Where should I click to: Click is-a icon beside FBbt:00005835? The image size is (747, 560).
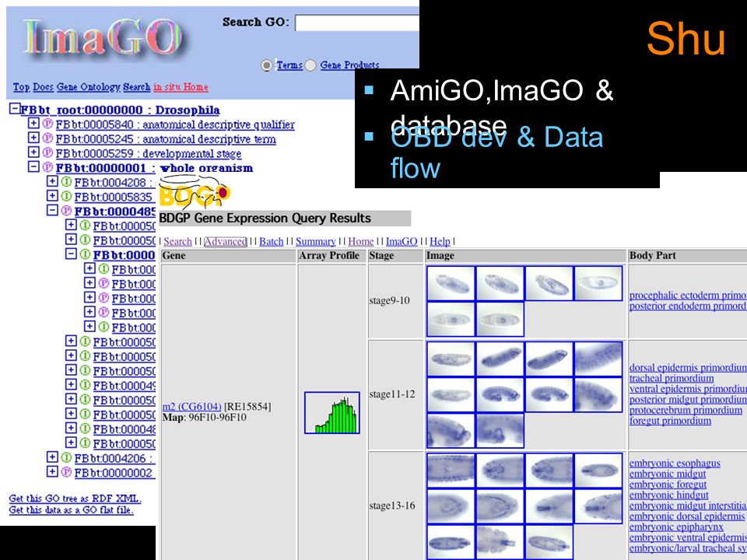click(66, 196)
